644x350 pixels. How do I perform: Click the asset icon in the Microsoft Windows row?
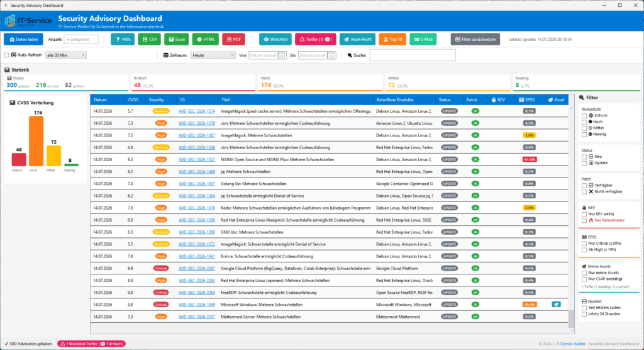pos(556,304)
